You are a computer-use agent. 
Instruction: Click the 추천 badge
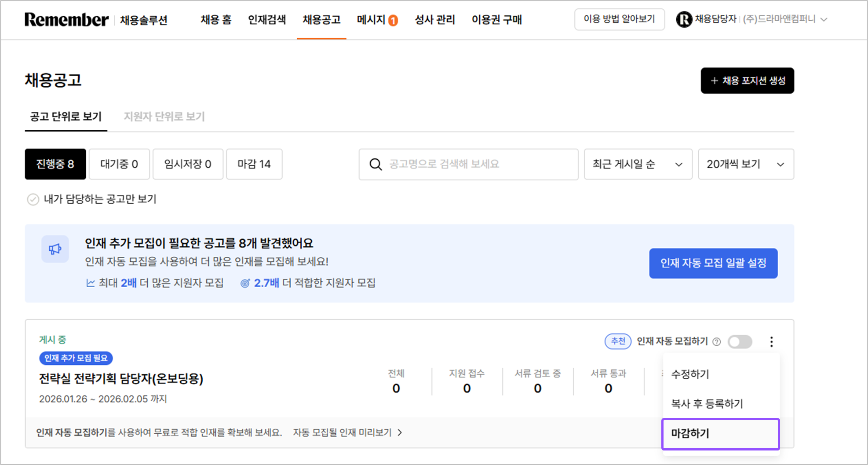[618, 341]
